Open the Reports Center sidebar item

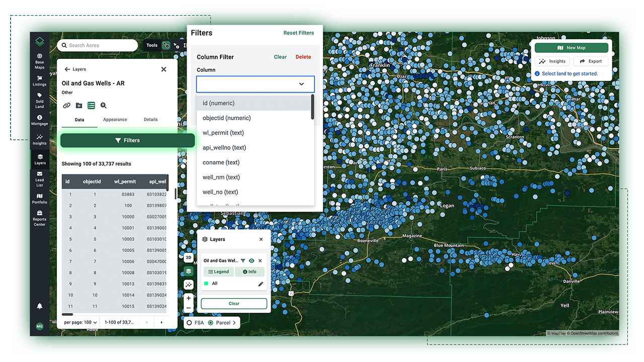(x=40, y=218)
